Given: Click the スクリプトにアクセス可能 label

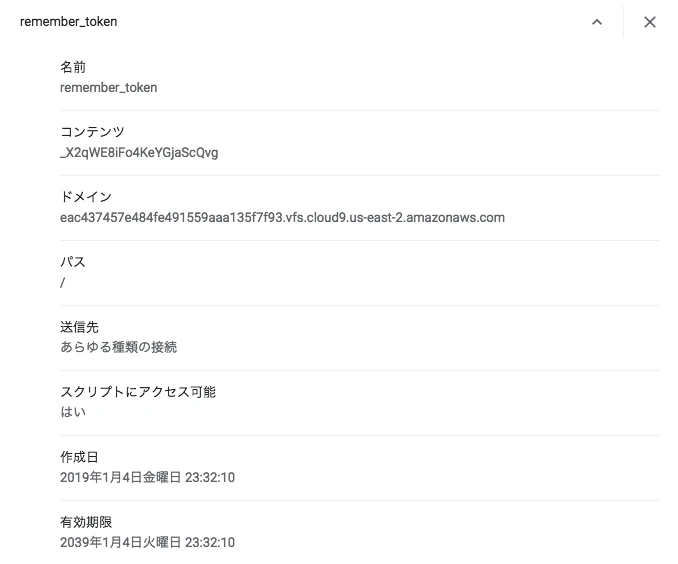Looking at the screenshot, I should [138, 392].
